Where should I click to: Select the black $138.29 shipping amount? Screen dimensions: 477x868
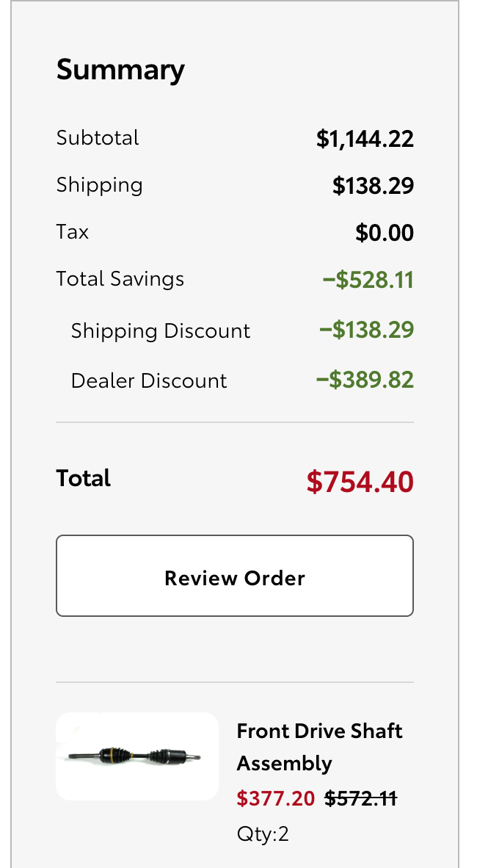coord(373,186)
